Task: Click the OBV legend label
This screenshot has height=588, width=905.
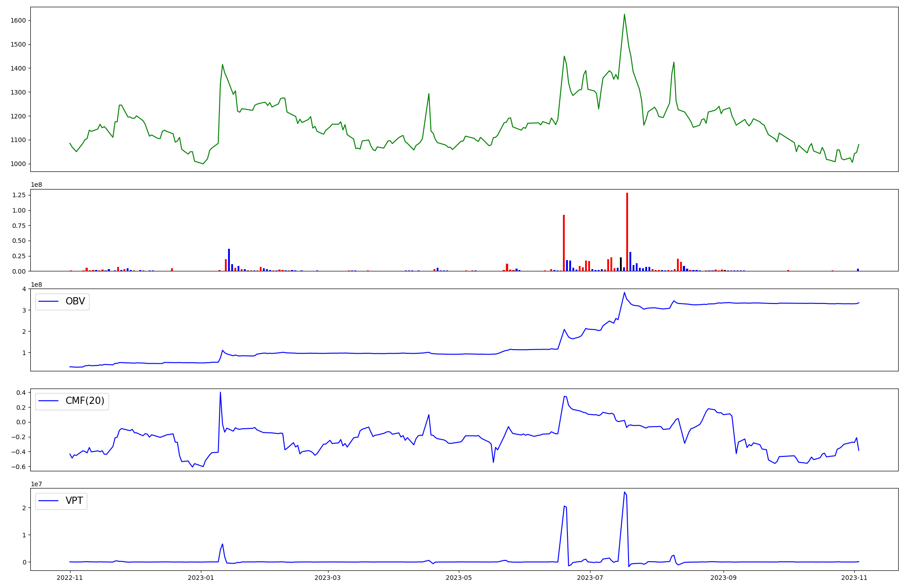Action: point(75,301)
